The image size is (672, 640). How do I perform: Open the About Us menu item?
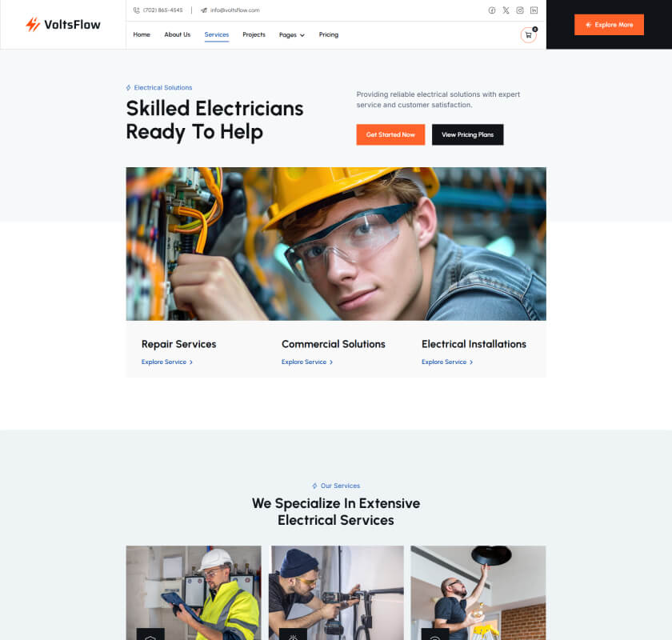pos(178,34)
